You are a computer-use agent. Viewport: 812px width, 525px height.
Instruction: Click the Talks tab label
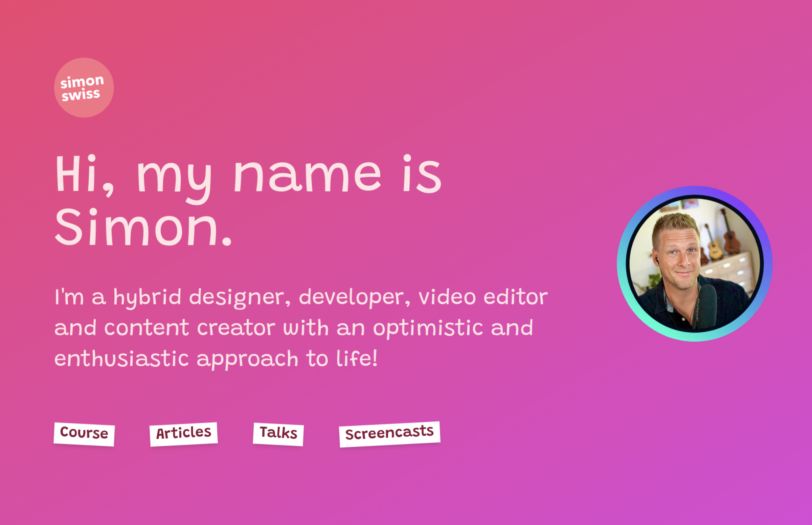tap(278, 433)
